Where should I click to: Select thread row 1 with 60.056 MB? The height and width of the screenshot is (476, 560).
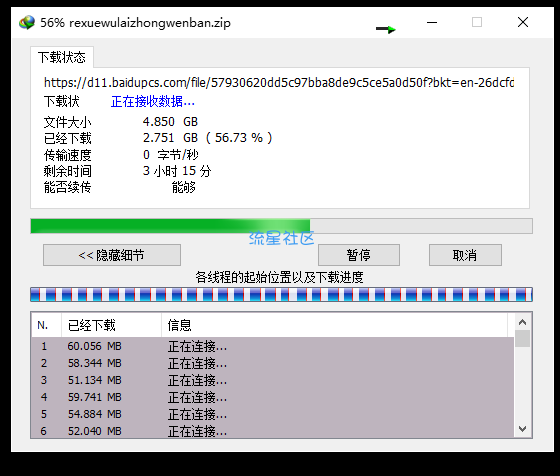tap(273, 346)
